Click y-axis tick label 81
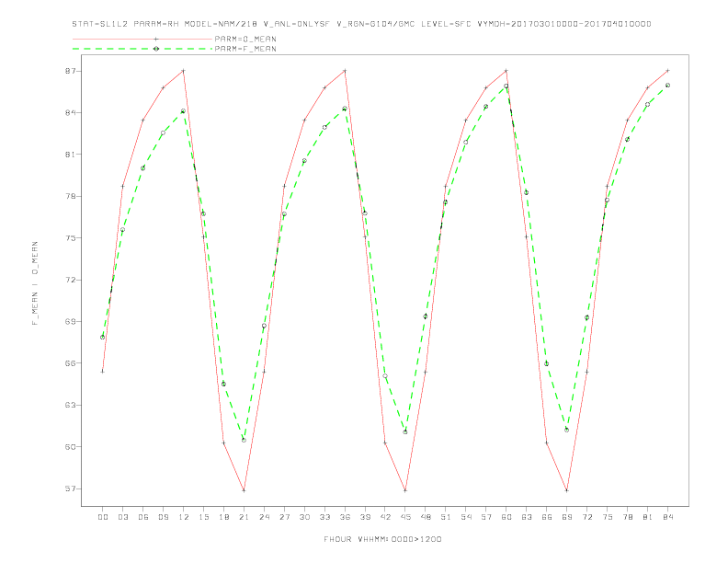The height and width of the screenshot is (563, 728). click(x=70, y=155)
